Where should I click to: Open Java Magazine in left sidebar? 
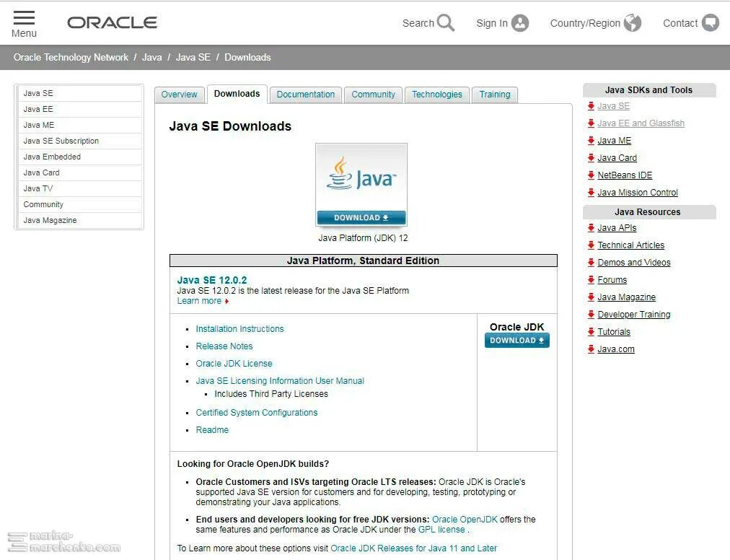click(79, 220)
